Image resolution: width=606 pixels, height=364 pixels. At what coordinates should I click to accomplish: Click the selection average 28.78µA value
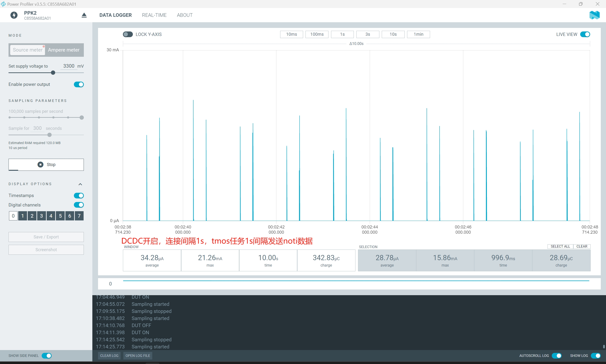[387, 258]
